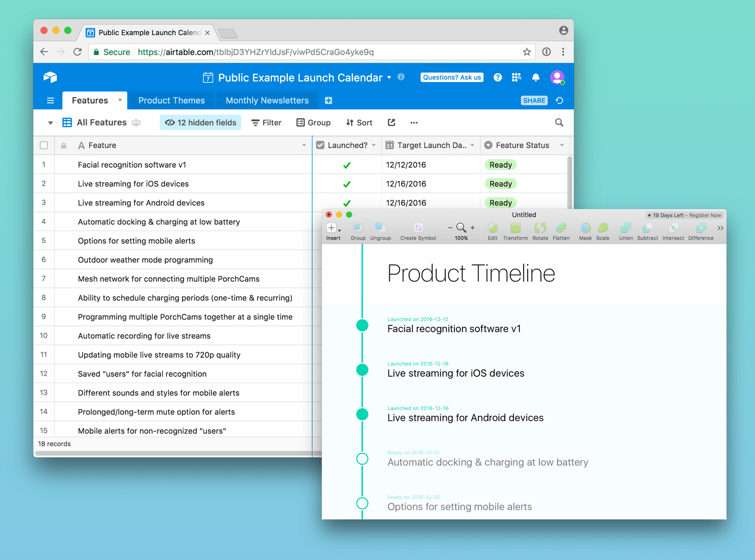Viewport: 755px width, 560px height.
Task: Click the SHARE button
Action: click(x=534, y=100)
